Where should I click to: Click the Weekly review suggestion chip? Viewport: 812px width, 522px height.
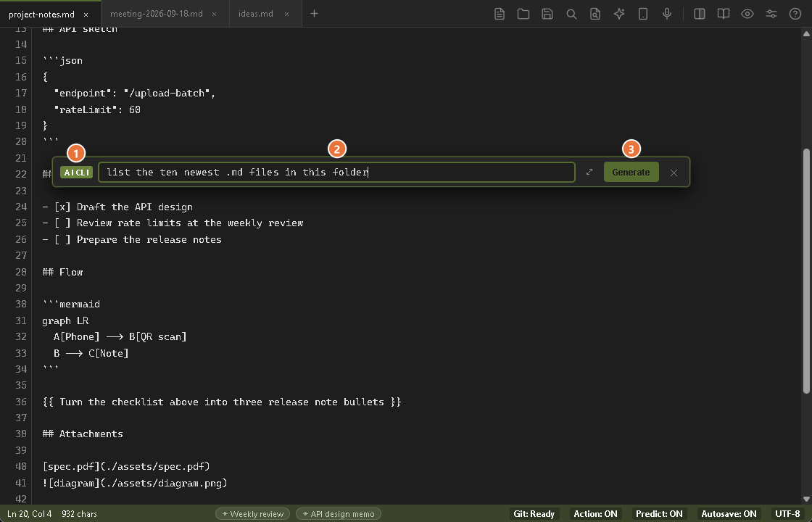click(253, 514)
